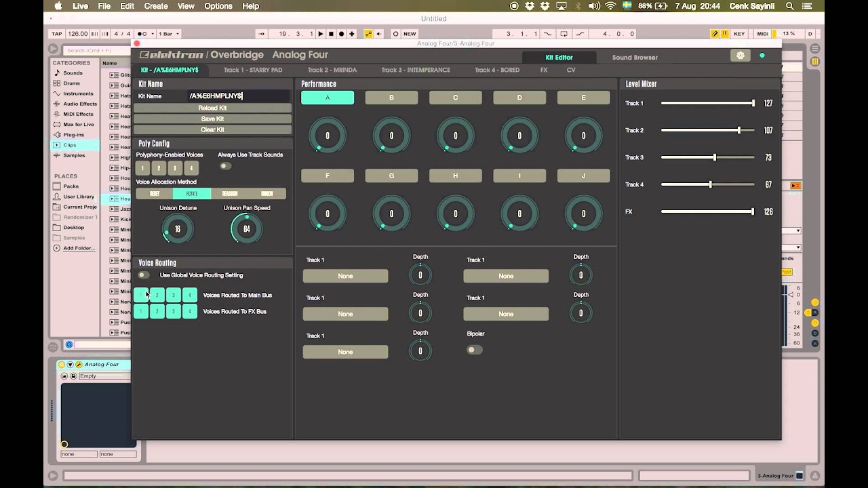Fold the Analog Four device with triangle button
Screen dimensions: 868x488
pyautogui.click(x=70, y=365)
